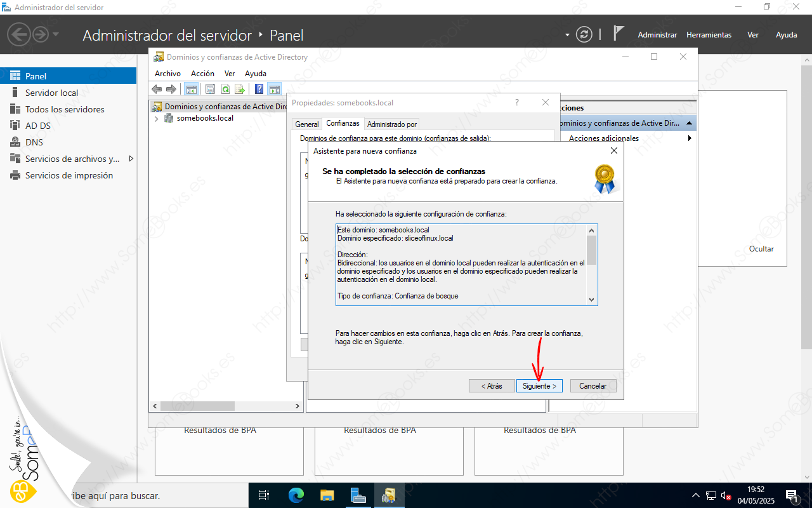
Task: Switch to the Administrado por tab
Action: pos(391,124)
